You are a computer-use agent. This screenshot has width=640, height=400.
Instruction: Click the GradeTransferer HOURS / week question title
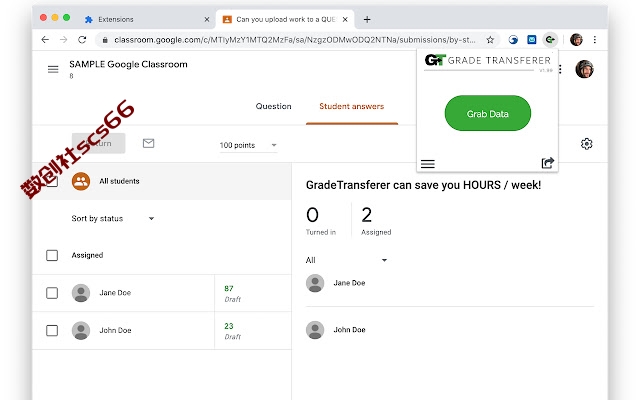point(423,185)
